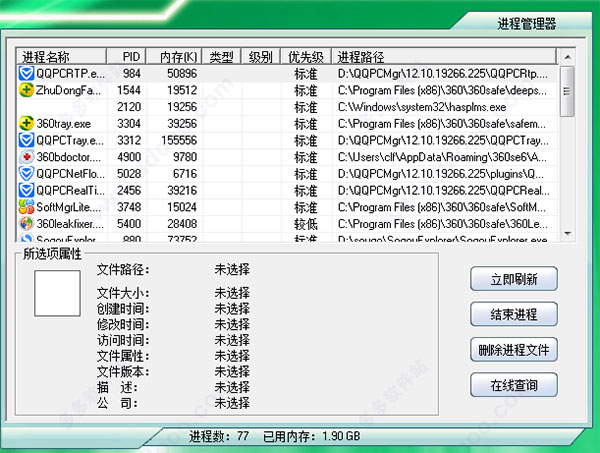Click the QQPCNetFlo... shield icon
The height and width of the screenshot is (453, 600).
26,174
